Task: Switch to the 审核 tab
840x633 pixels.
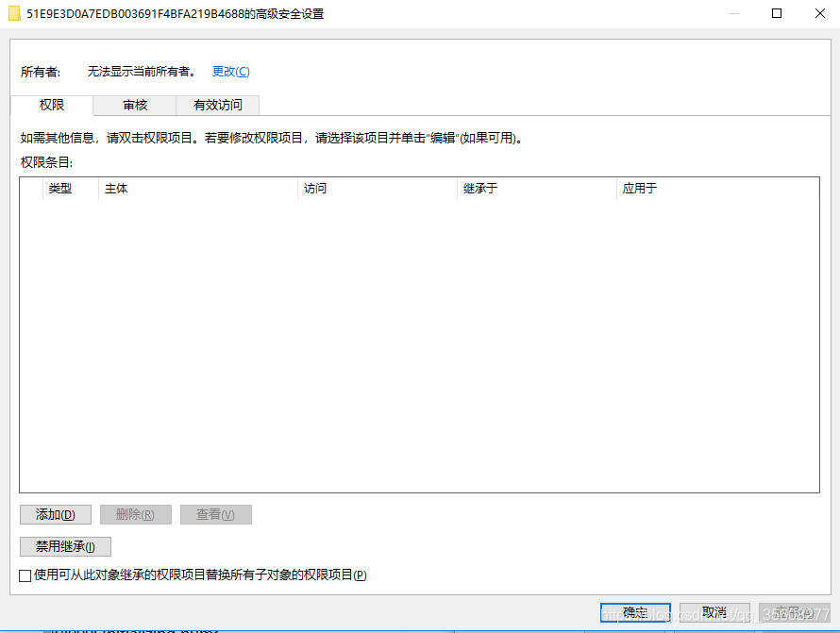Action: click(134, 105)
